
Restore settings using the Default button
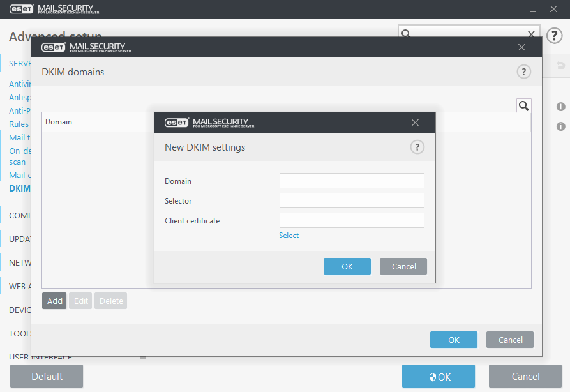coord(46,375)
